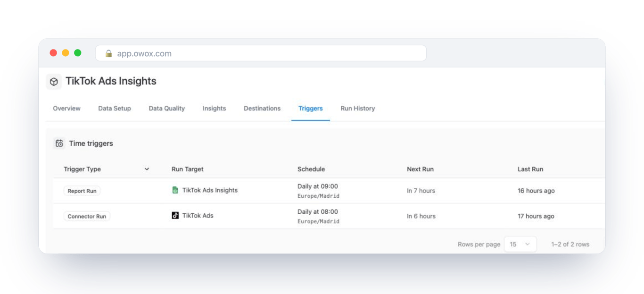Image resolution: width=644 pixels, height=294 pixels.
Task: Click the Run Target column header
Action: click(188, 169)
